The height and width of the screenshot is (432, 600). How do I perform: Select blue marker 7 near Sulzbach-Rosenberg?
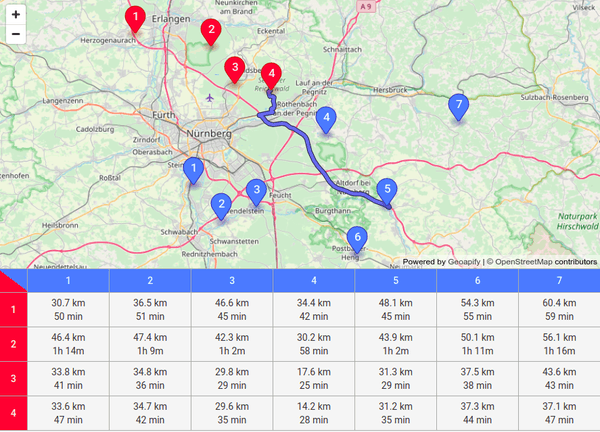(458, 108)
